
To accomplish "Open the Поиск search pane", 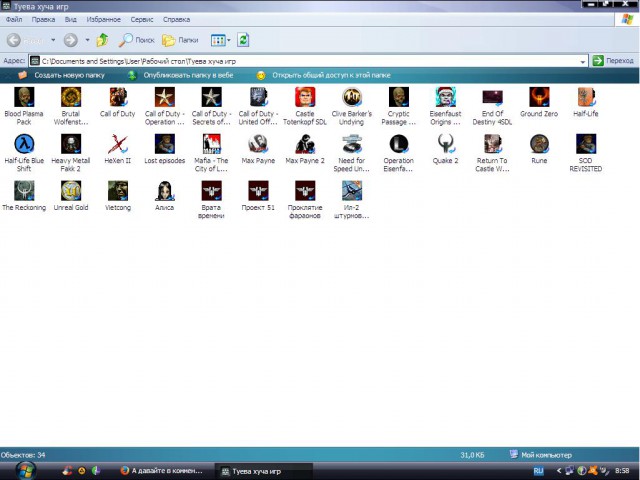I will click(136, 40).
